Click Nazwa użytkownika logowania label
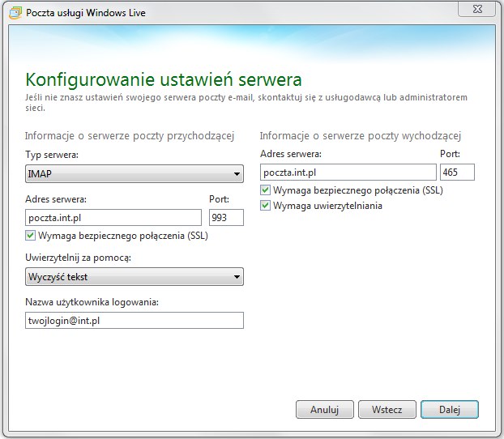 92,302
